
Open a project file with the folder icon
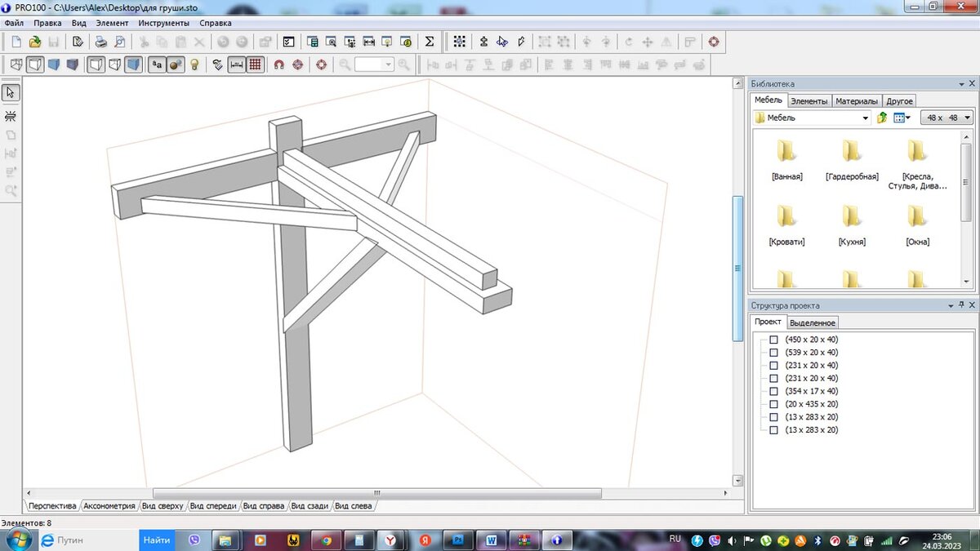34,42
